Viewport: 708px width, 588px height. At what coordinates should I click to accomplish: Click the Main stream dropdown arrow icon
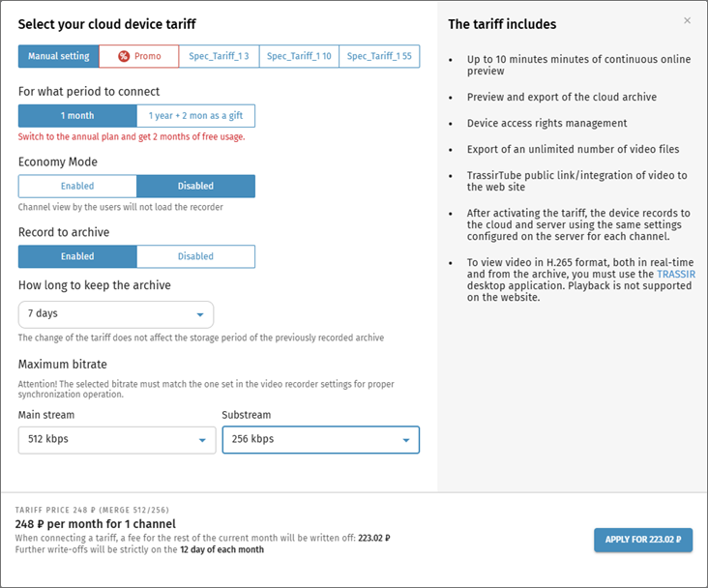click(202, 440)
